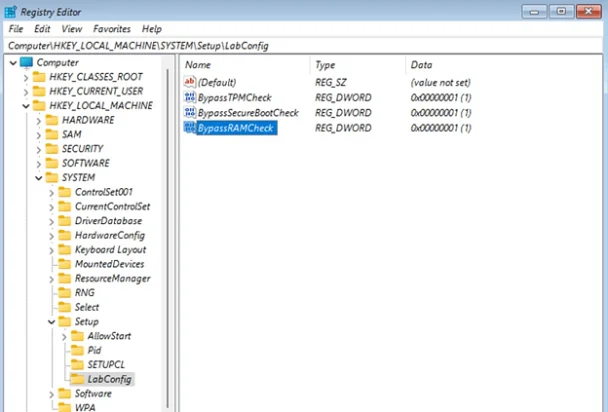Select the CurrentControlSet key
Viewport: 608px width, 412px height.
[x=112, y=206]
